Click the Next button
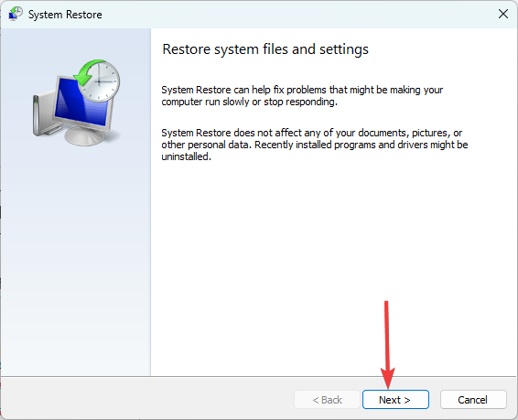This screenshot has width=518, height=420. pyautogui.click(x=395, y=400)
